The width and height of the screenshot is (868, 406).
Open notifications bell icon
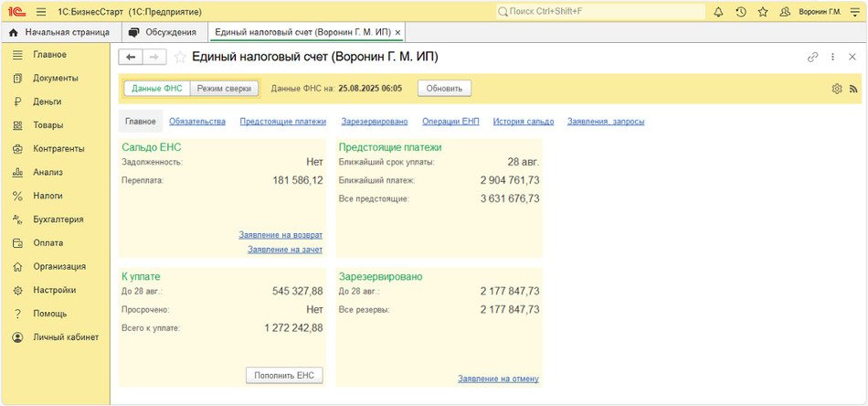click(718, 12)
